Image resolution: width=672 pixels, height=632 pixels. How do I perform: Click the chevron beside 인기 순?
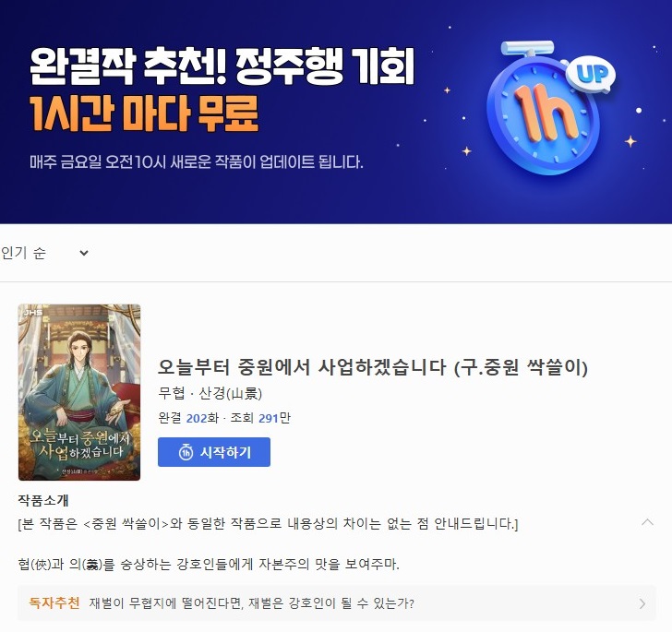[x=84, y=253]
